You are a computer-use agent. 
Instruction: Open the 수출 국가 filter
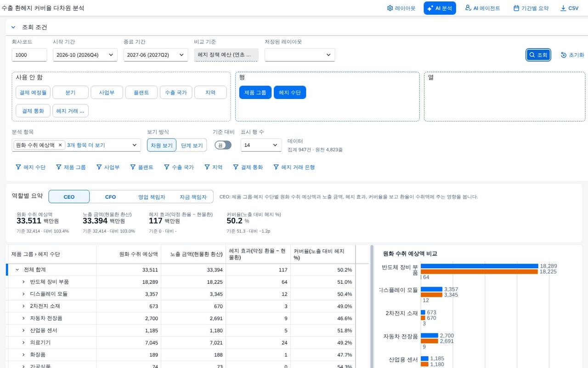coord(179,167)
